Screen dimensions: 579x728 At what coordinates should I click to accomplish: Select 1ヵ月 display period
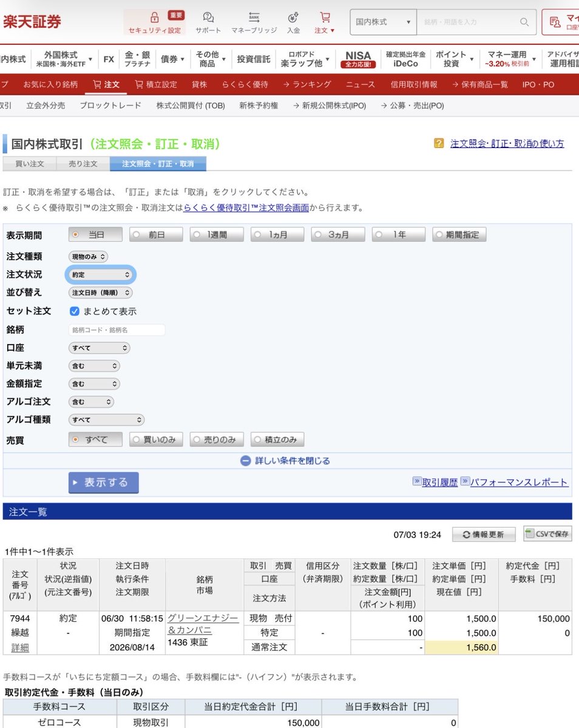point(277,235)
